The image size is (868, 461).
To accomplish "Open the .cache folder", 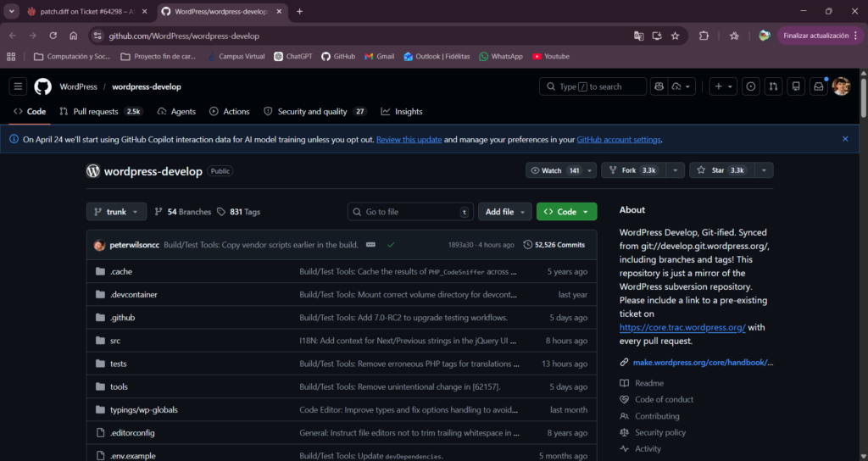I will 120,271.
